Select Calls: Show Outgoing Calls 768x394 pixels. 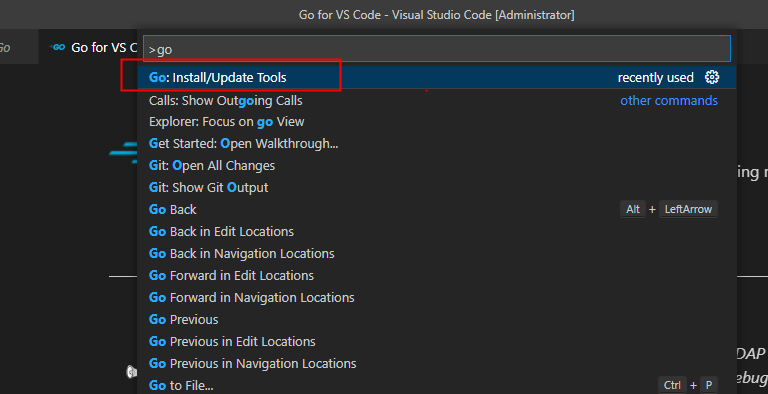click(x=437, y=100)
